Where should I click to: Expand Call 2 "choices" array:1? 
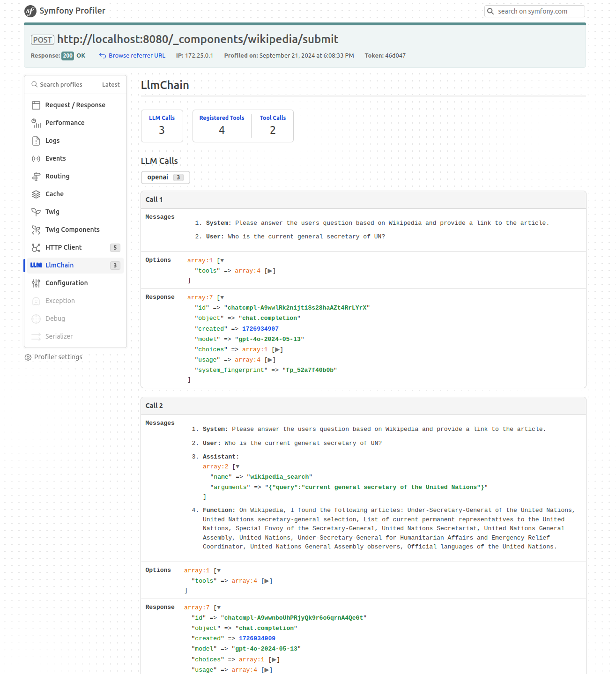(x=274, y=659)
